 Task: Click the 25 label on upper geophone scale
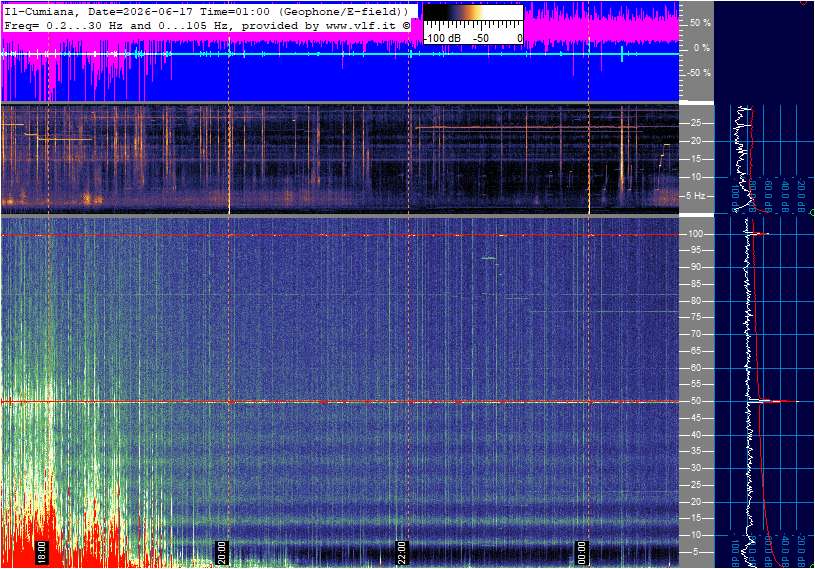[x=695, y=123]
